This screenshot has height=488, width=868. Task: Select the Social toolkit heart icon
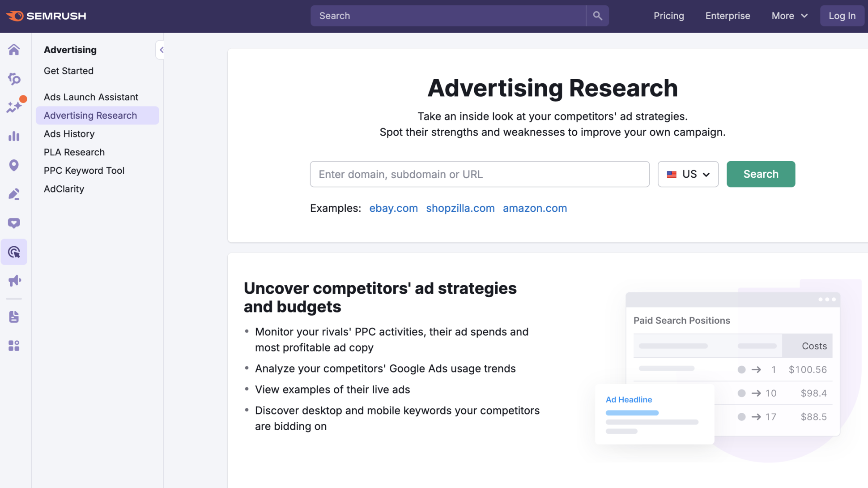click(14, 223)
